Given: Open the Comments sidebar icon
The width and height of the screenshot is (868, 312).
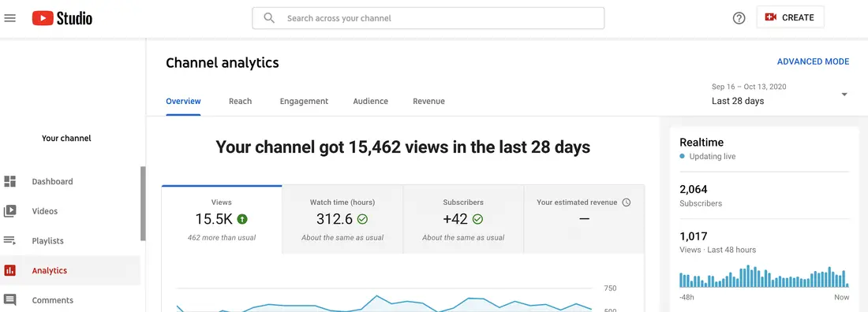Looking at the screenshot, I should click(10, 300).
